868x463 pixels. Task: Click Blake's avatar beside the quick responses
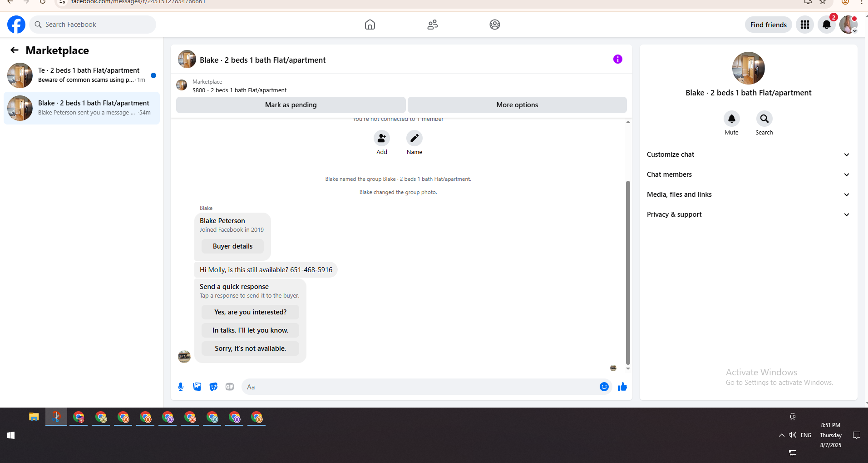coord(184,357)
